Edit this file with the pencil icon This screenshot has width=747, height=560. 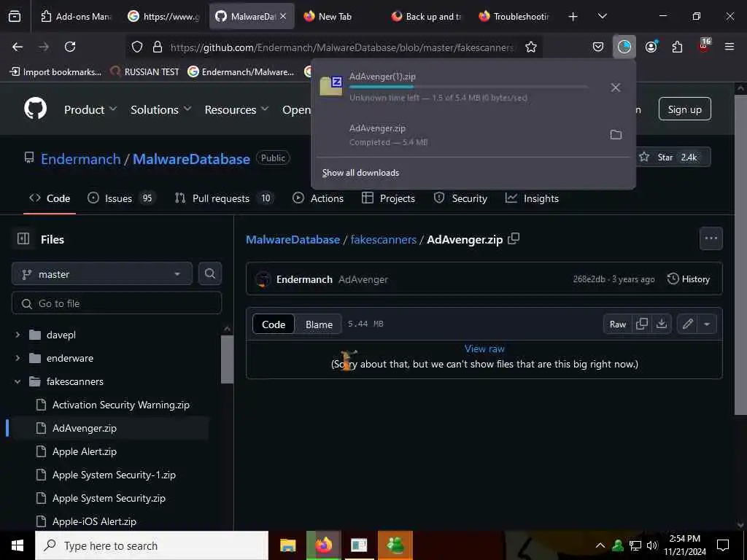click(687, 324)
